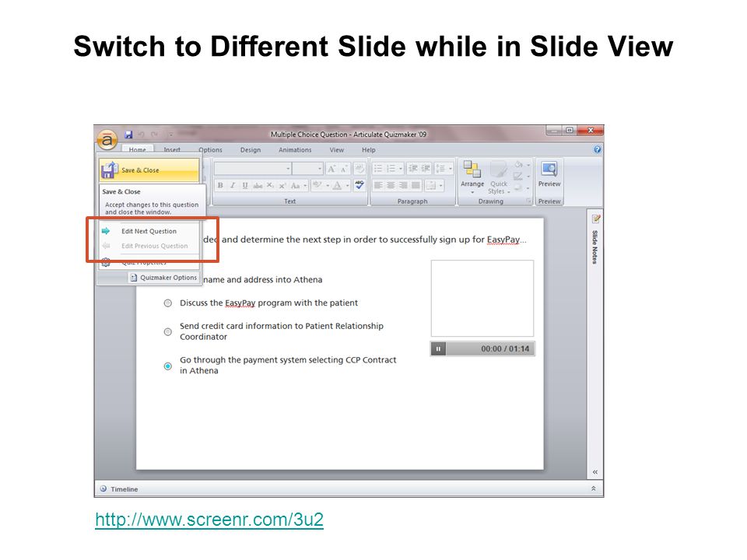Viewport: 747px width, 560px height.
Task: Switch to the Options ribbon tab
Action: [x=210, y=149]
